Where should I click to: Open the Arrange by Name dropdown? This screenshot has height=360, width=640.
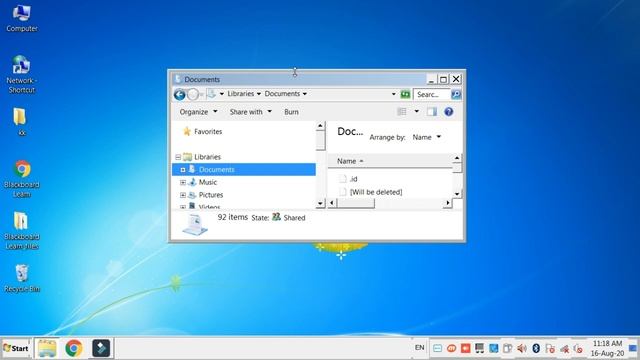tap(427, 137)
